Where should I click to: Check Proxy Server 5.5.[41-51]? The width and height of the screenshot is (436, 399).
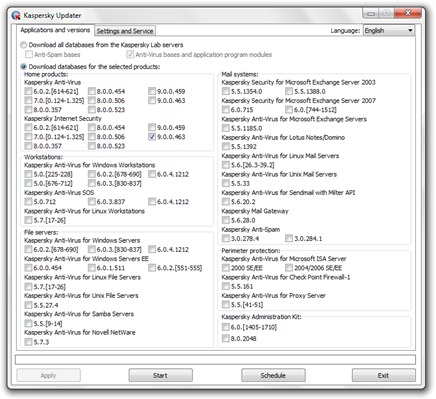226,305
